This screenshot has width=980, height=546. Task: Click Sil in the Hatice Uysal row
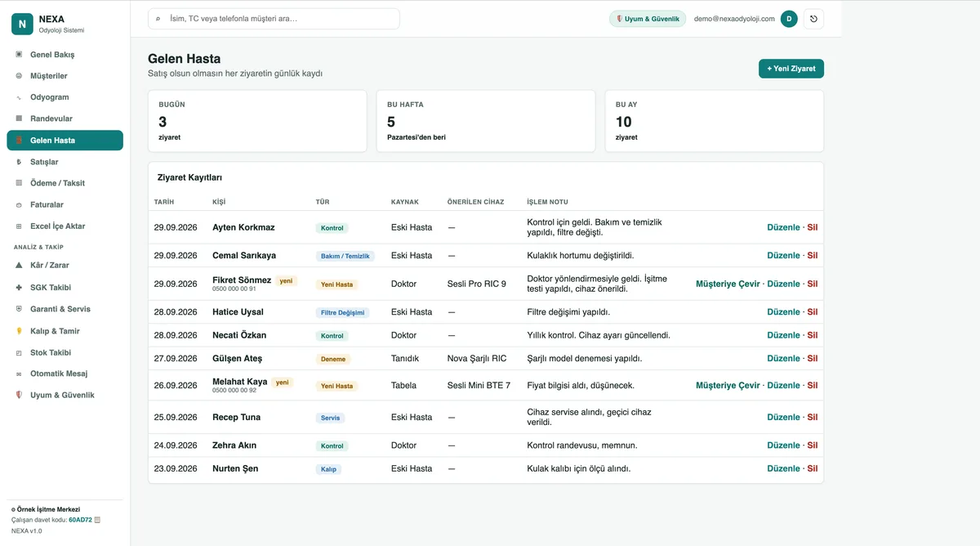click(813, 311)
